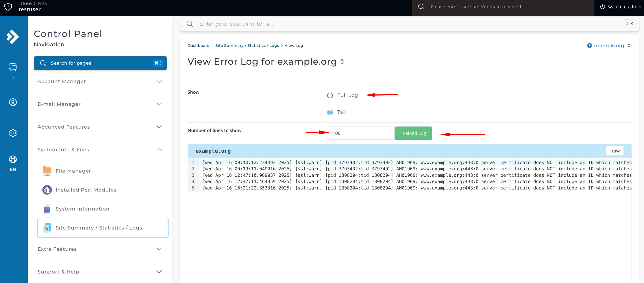Select the Full Log radio option

tap(330, 95)
